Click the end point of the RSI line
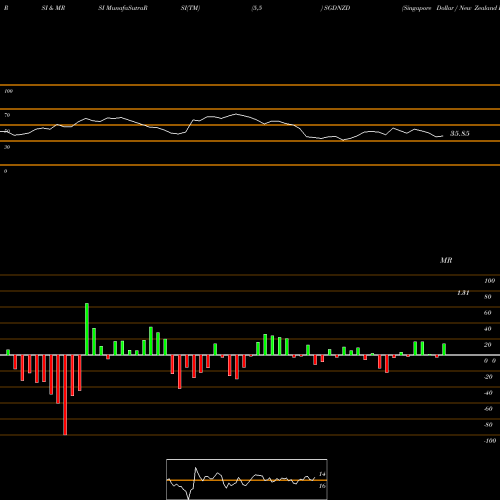This screenshot has width=500, height=500. (442, 136)
